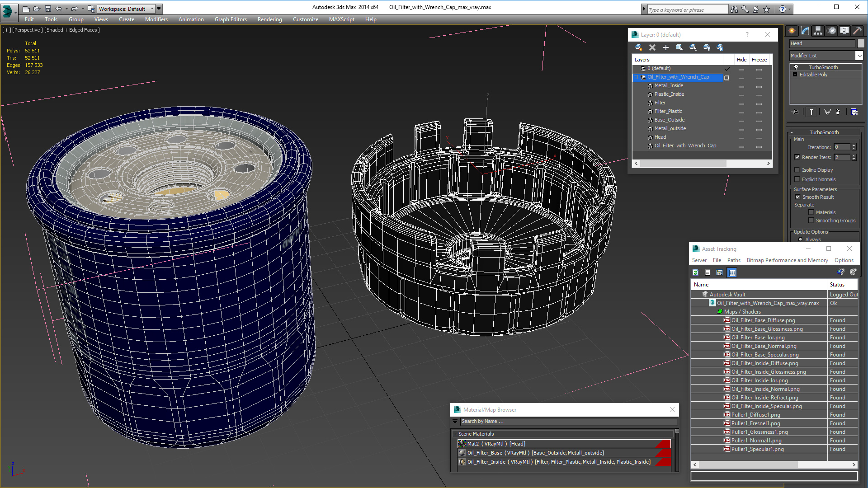Open Material/Map Browser options arrow

pos(455,421)
